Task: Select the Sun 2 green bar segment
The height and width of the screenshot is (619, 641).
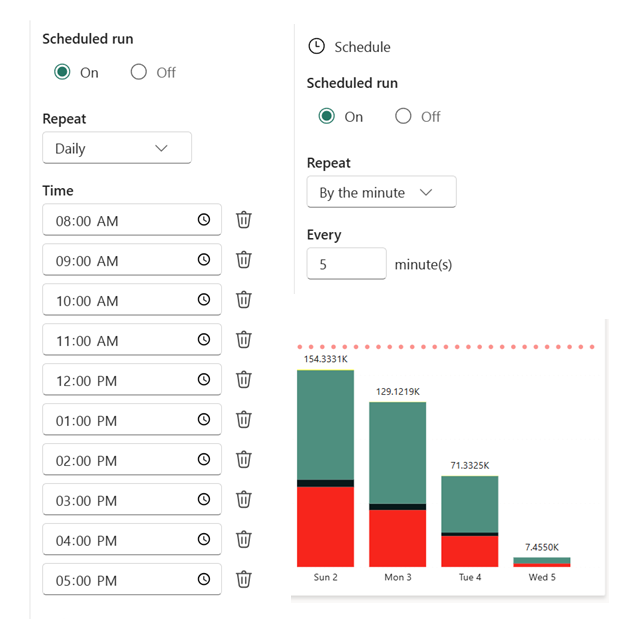Action: pyautogui.click(x=325, y=425)
